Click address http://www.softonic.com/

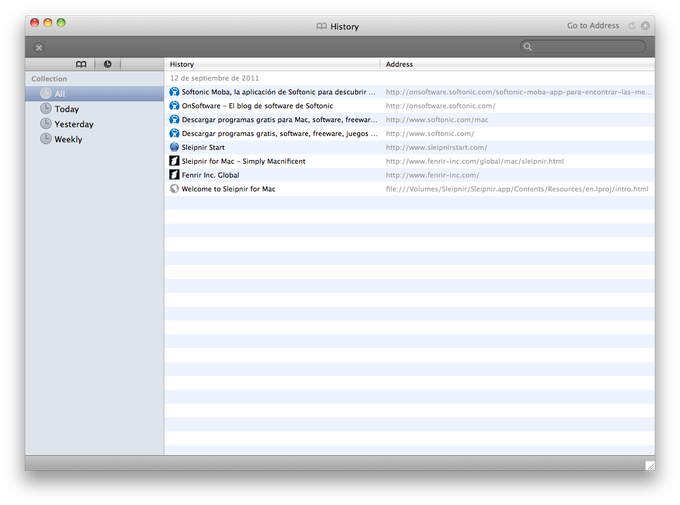pos(430,134)
